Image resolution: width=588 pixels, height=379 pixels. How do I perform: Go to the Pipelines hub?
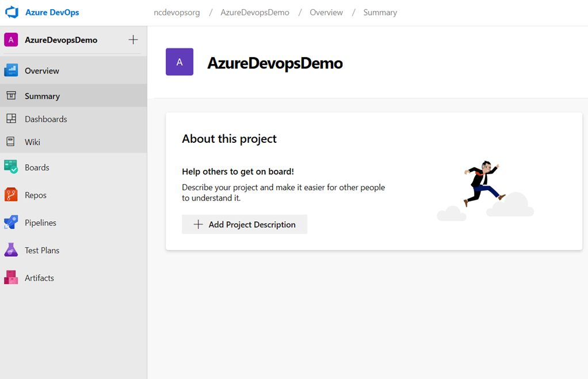(74, 222)
